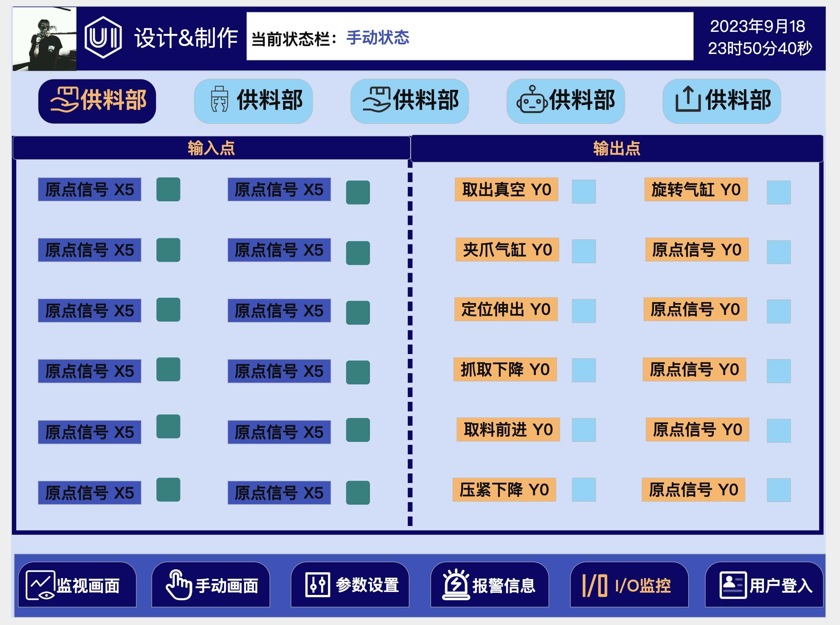Screen dimensions: 840x625
Task: Toggle the indicator beside 定位伸出 Y0
Action: (x=584, y=311)
